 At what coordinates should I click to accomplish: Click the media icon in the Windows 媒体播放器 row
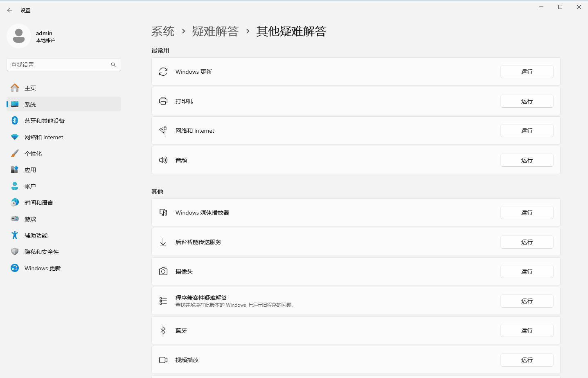pyautogui.click(x=163, y=213)
